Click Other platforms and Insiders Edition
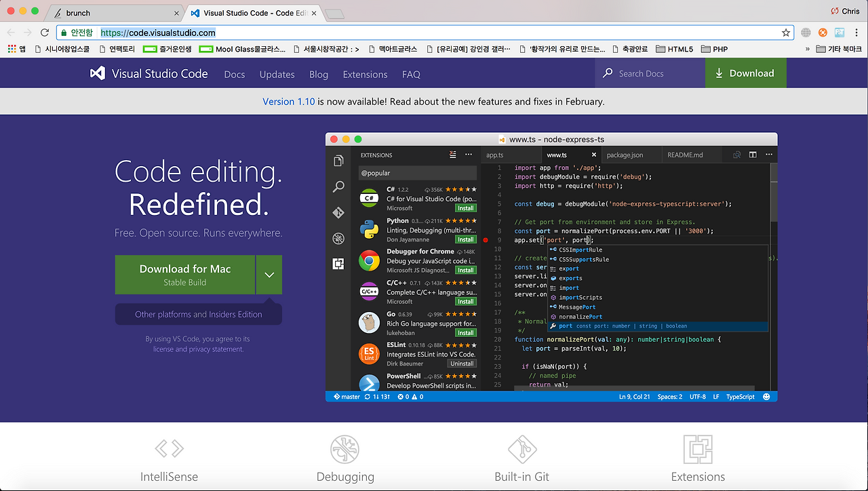 coord(199,314)
